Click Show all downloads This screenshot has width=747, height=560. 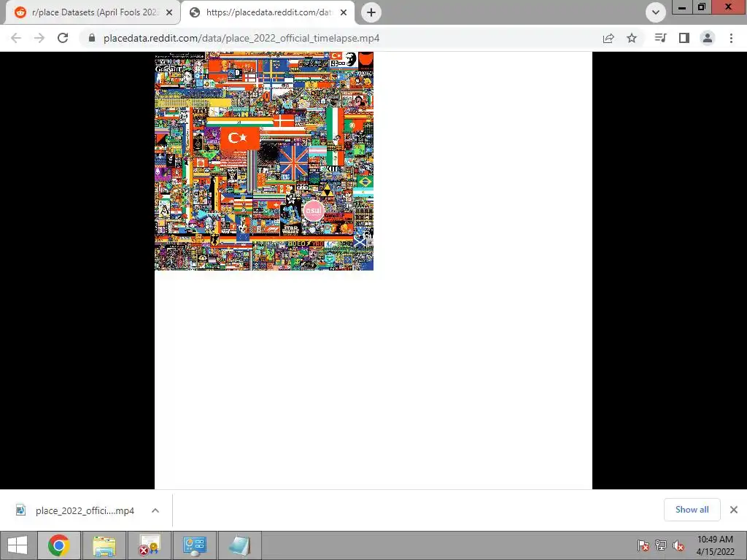coord(692,510)
